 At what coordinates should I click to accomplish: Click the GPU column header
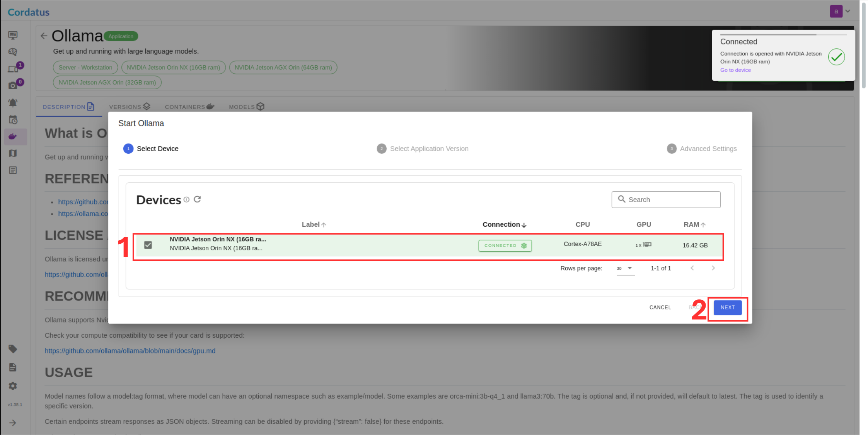(643, 224)
